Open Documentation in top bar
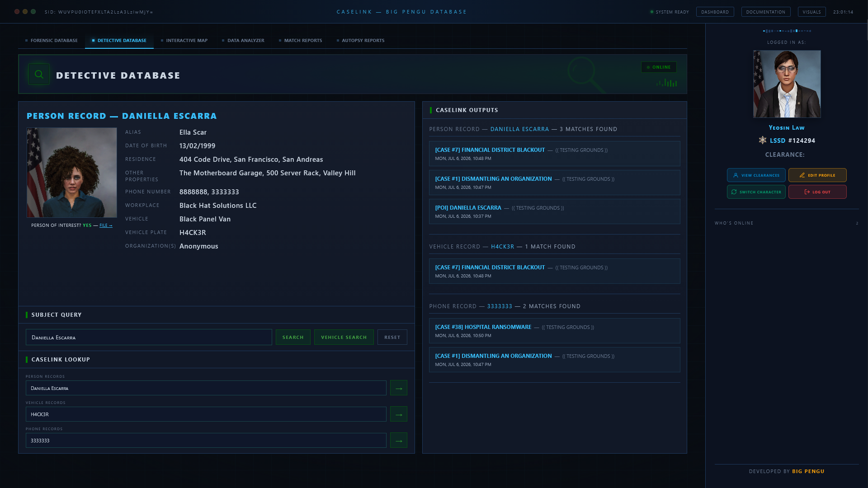Screen dimensions: 868x488 coord(766,12)
